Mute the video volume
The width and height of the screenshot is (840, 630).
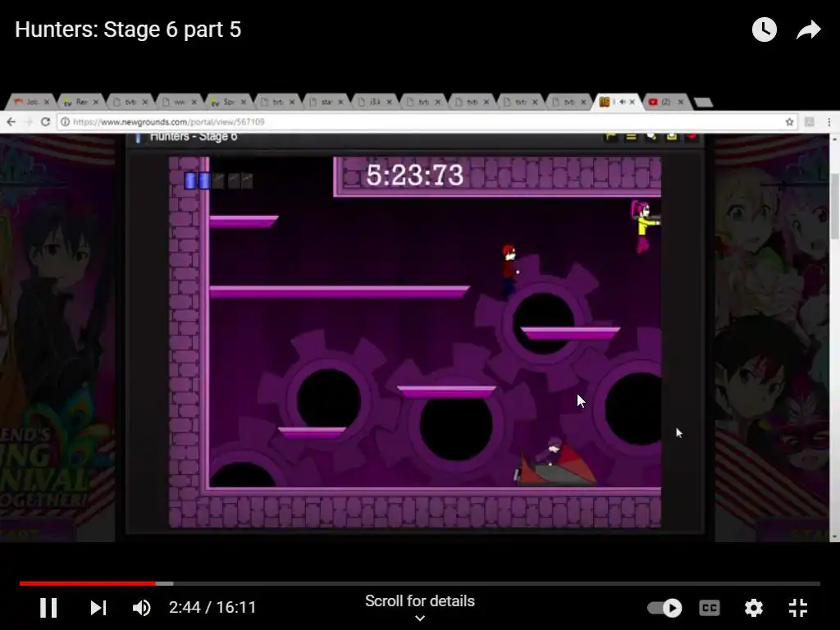(x=141, y=608)
